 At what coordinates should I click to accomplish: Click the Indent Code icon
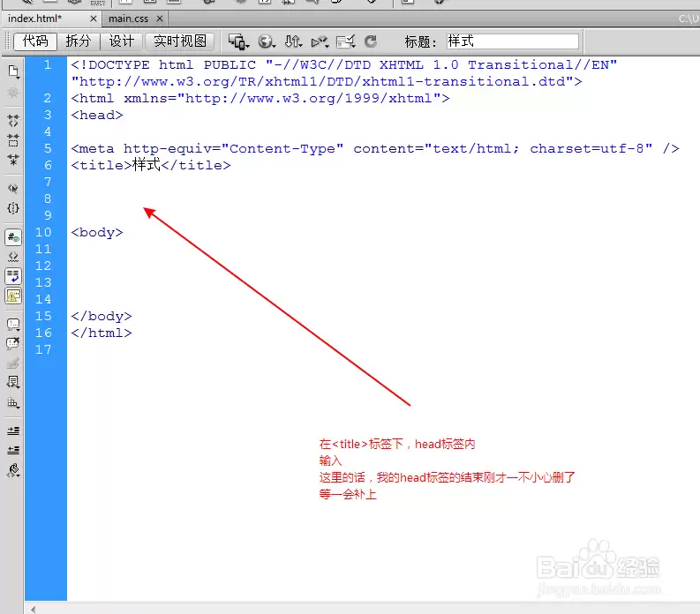click(13, 431)
